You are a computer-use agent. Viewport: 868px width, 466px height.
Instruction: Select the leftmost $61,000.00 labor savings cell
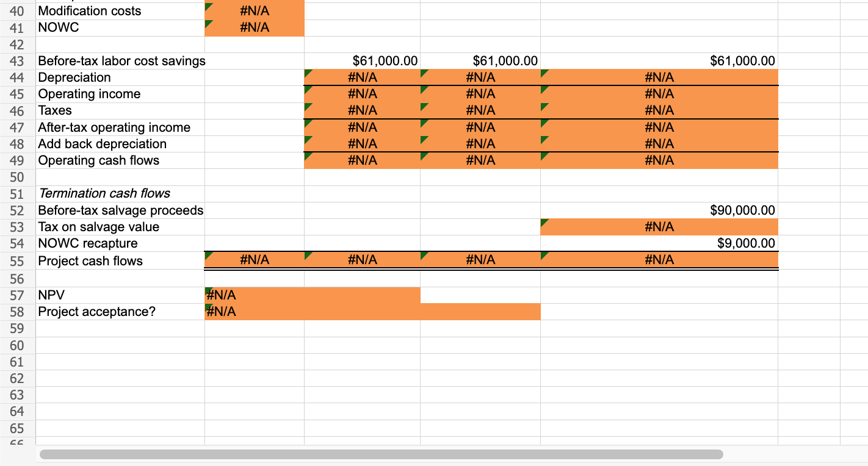362,61
